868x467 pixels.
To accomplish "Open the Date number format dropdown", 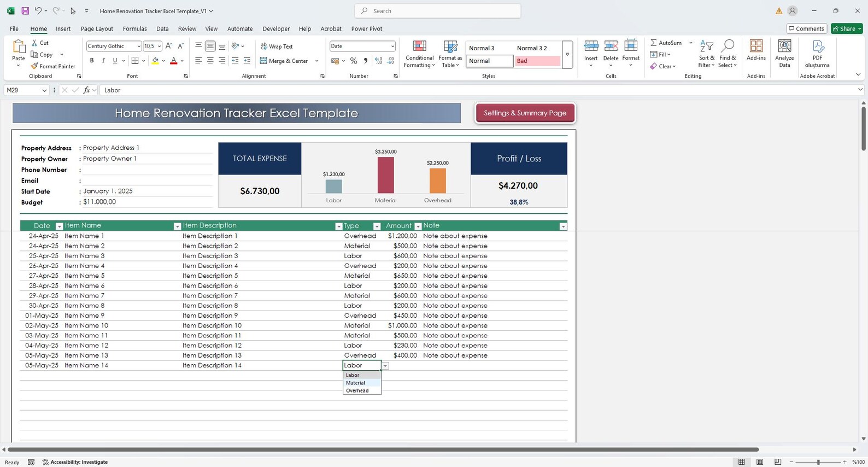I will pyautogui.click(x=392, y=46).
